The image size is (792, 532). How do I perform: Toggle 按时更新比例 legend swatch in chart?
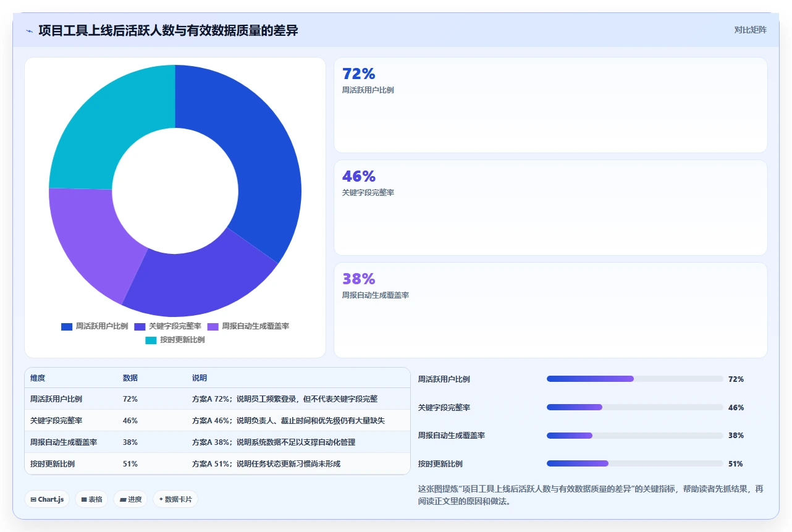pos(151,340)
